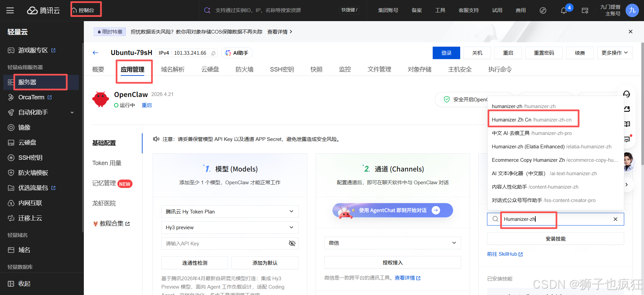Open the notification bell
This screenshot has width=644, height=295.
pos(564,10)
